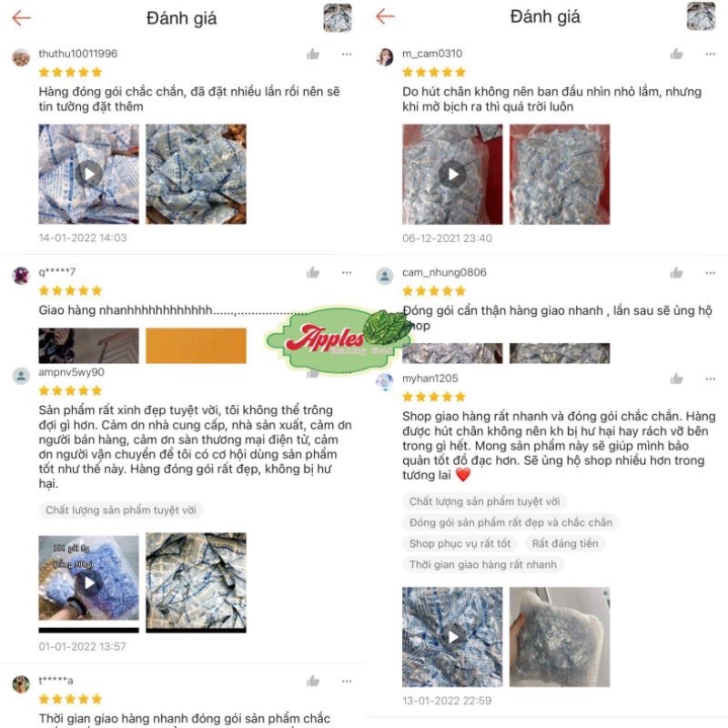Open orange photo in q*****7's review

[x=196, y=346]
